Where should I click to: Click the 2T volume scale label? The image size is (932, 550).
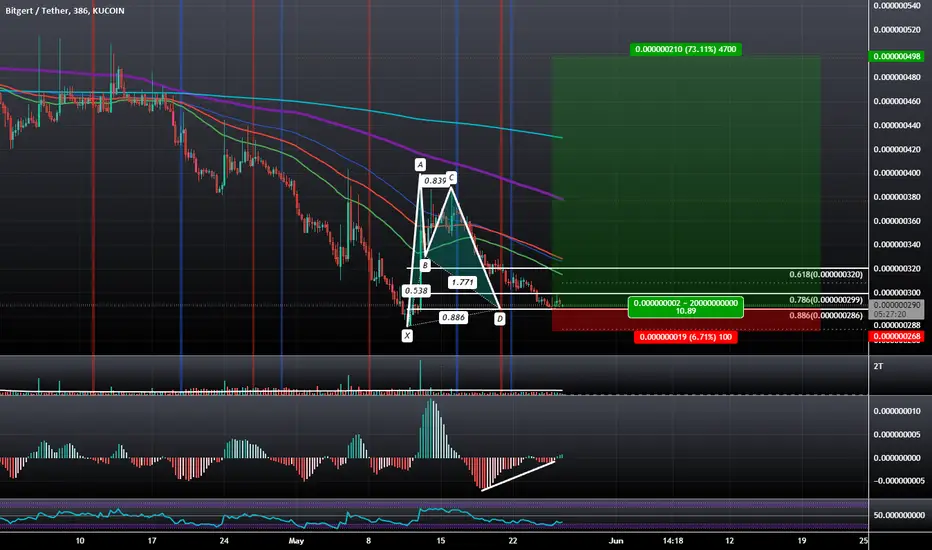(x=878, y=366)
